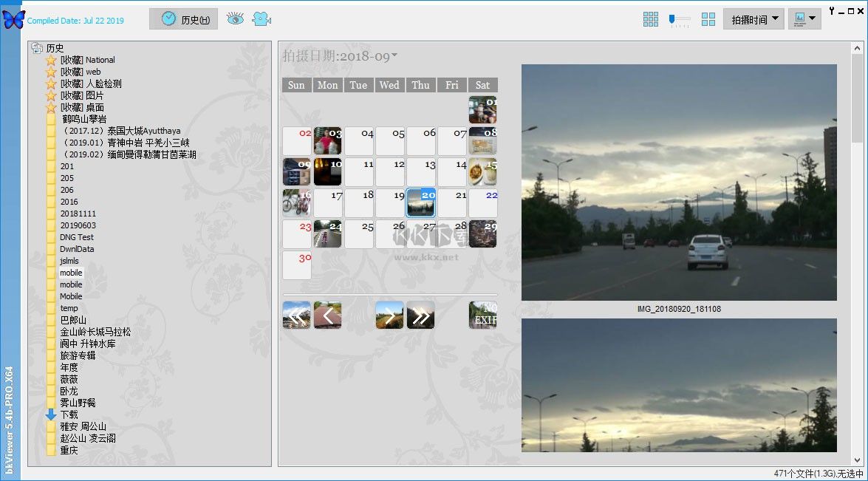
Task: Click the pin icon in title bar
Action: (x=833, y=10)
